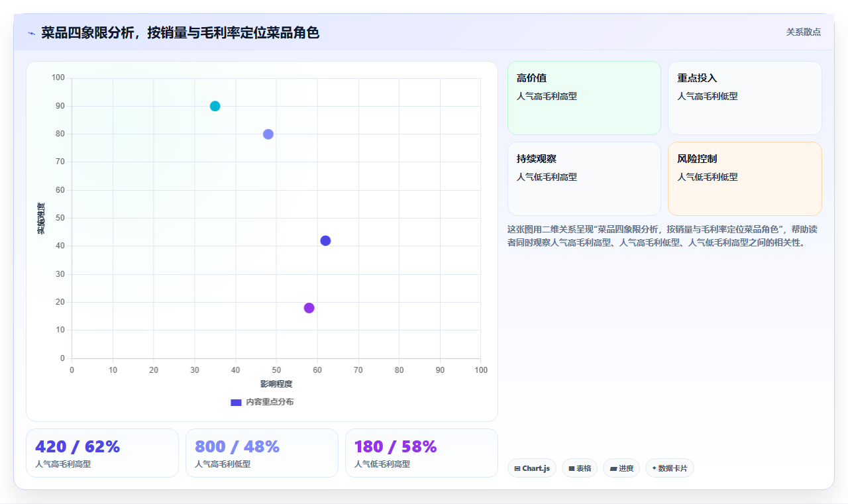
Task: Click the 表格 tag chip
Action: (580, 468)
